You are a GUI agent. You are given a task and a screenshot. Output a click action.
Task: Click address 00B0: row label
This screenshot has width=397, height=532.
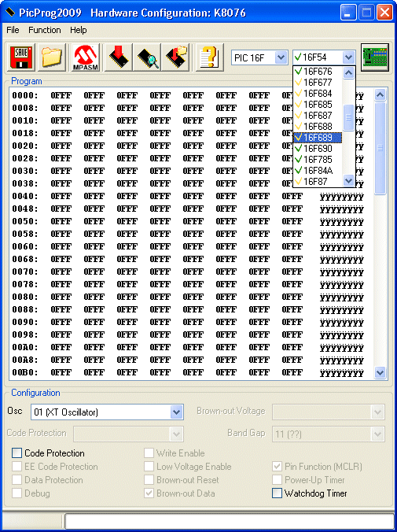click(x=25, y=372)
